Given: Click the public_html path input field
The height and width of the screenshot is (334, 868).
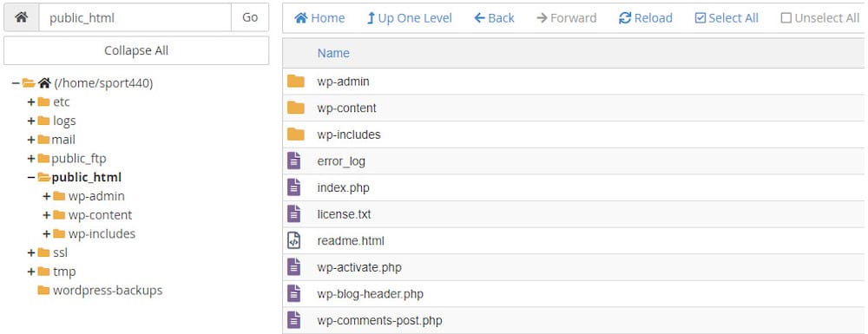Looking at the screenshot, I should coord(135,17).
